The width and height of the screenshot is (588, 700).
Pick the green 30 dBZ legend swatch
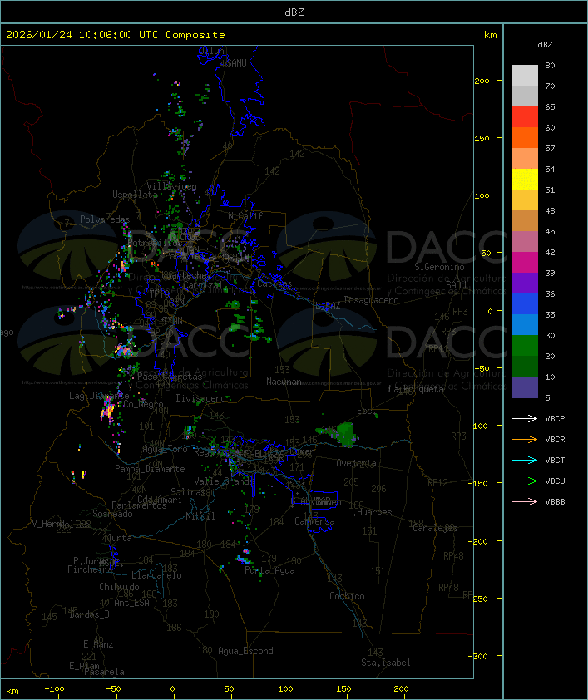click(525, 346)
